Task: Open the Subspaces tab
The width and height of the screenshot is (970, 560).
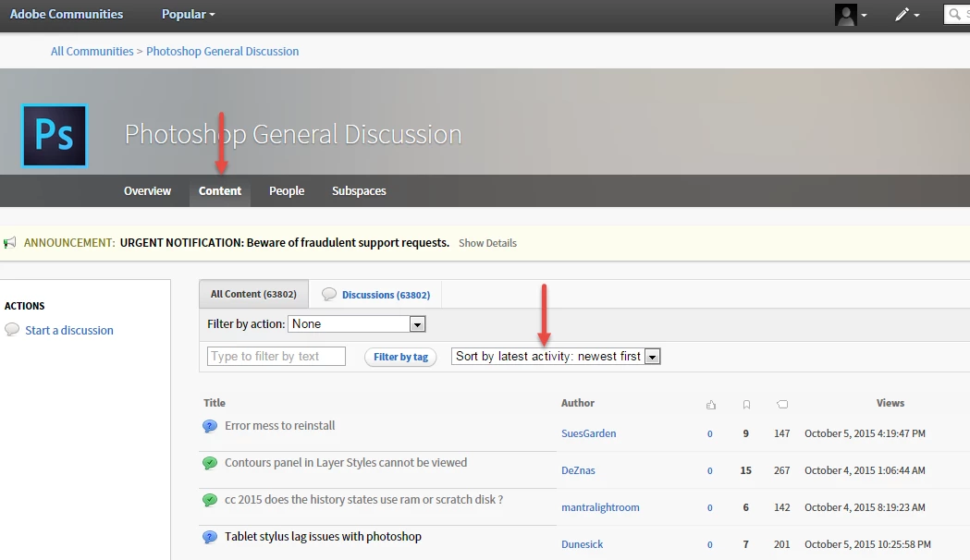Action: [359, 191]
